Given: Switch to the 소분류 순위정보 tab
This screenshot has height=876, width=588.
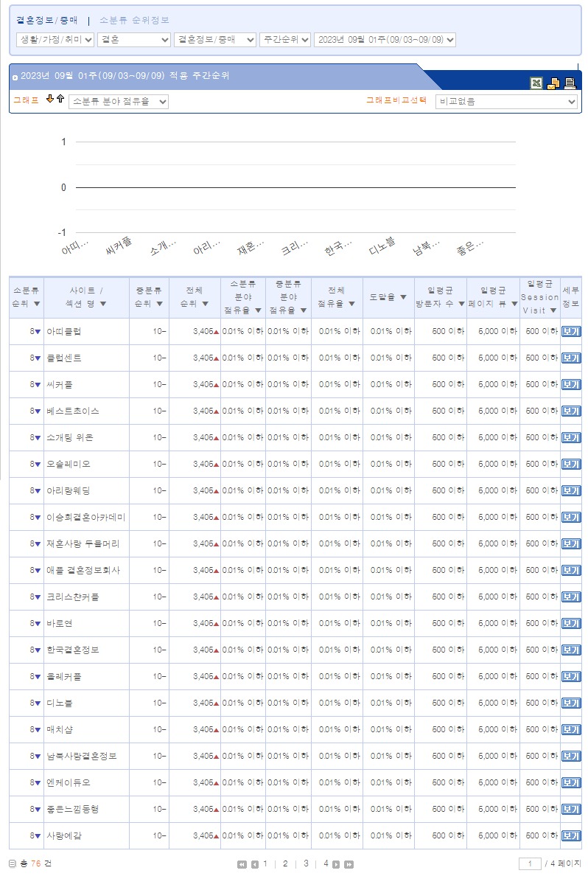Looking at the screenshot, I should tap(134, 21).
